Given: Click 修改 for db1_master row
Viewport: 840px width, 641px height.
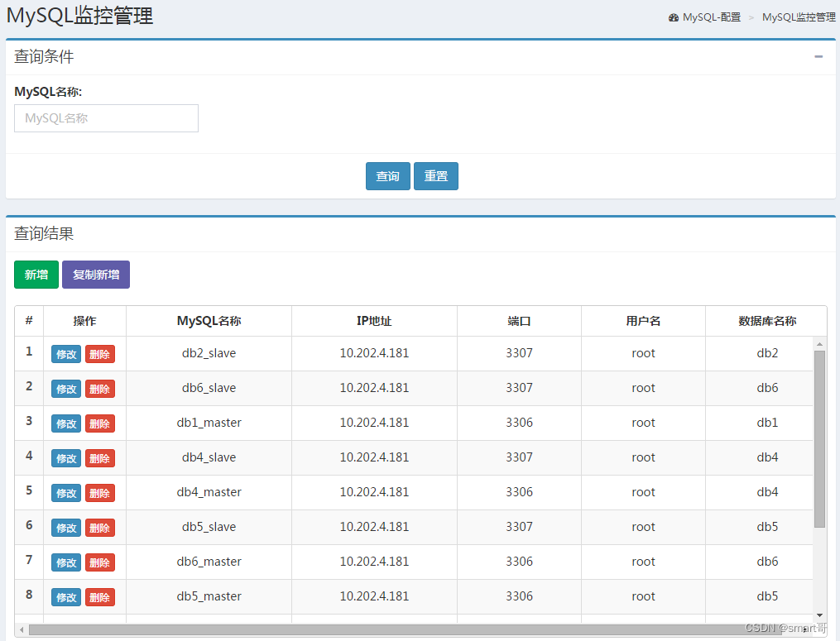Looking at the screenshot, I should 66,423.
